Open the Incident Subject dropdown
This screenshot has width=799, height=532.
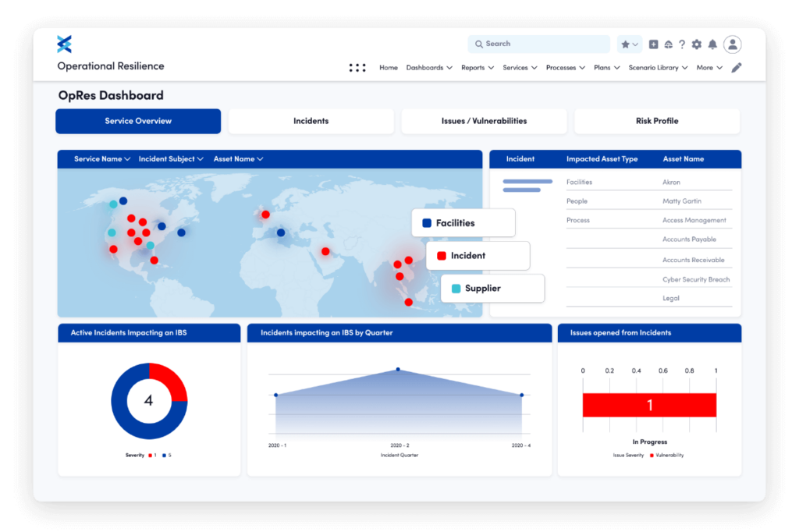tap(171, 158)
